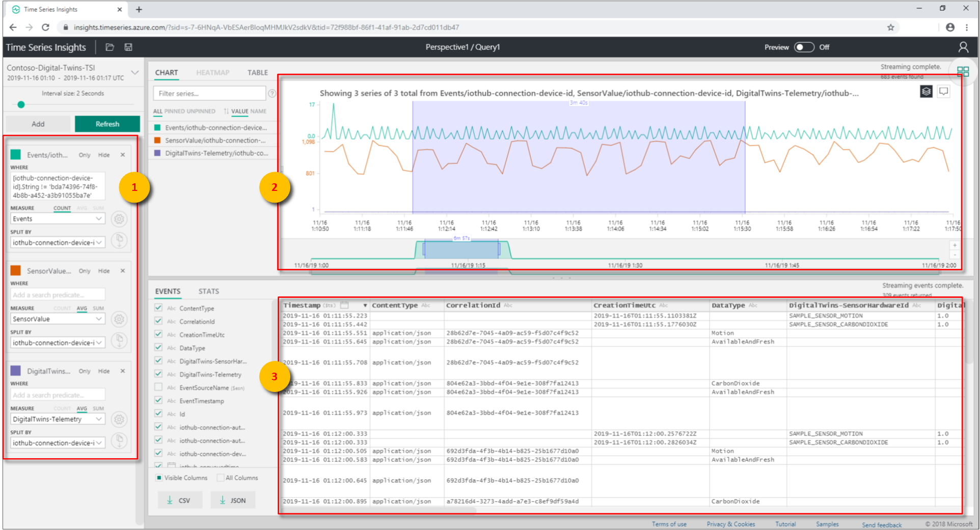Bookmark page with star icon
This screenshot has width=980, height=530.
[891, 27]
